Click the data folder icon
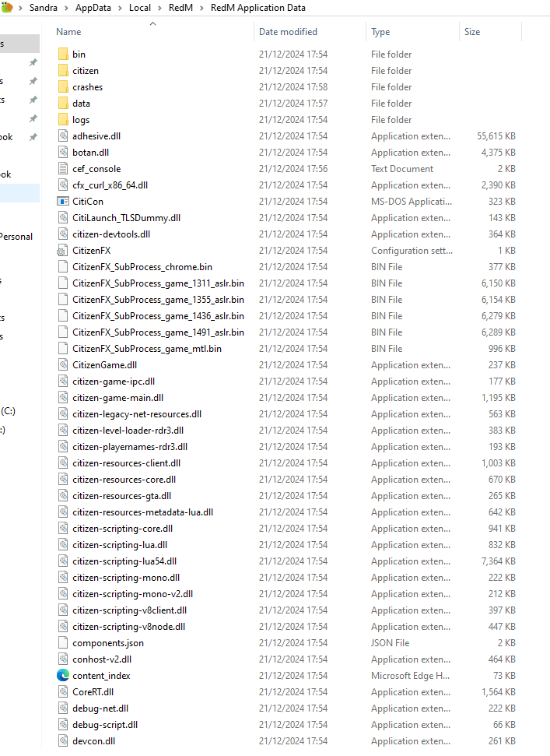This screenshot has width=550, height=756. tap(63, 104)
